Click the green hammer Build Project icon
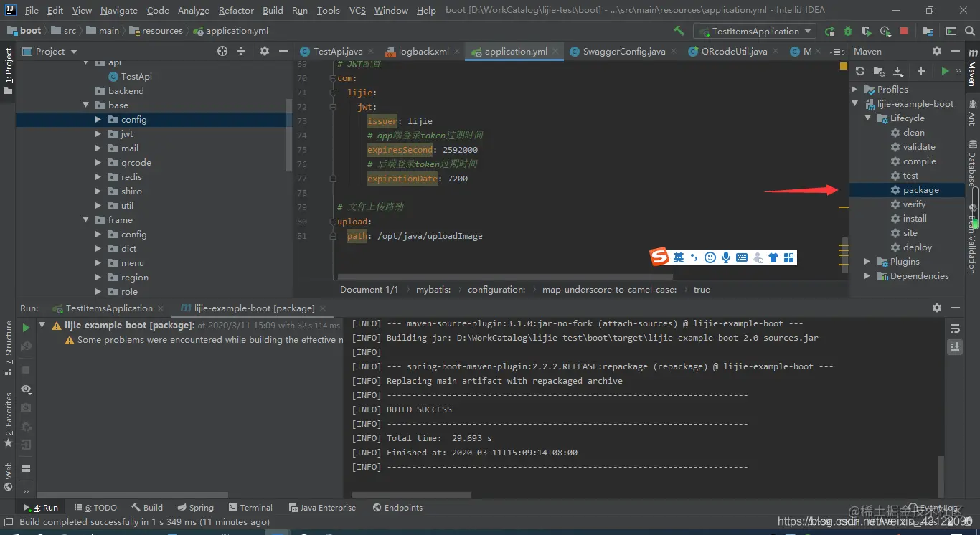 click(679, 31)
